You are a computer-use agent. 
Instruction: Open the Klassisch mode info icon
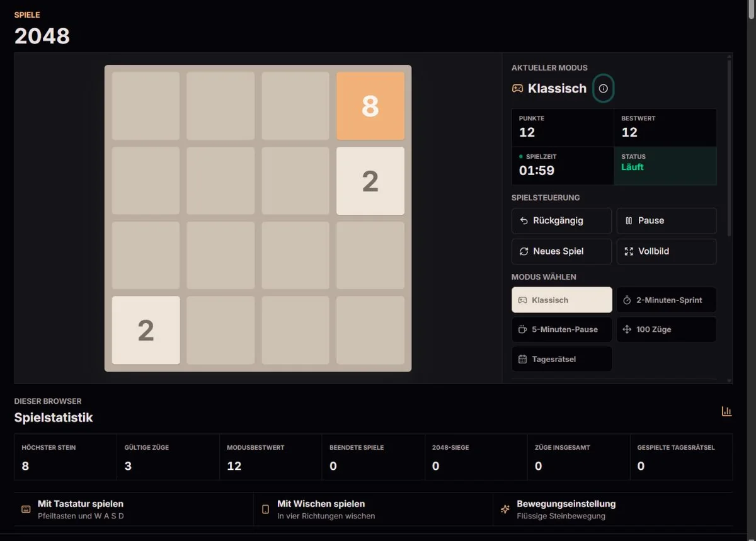(x=604, y=89)
